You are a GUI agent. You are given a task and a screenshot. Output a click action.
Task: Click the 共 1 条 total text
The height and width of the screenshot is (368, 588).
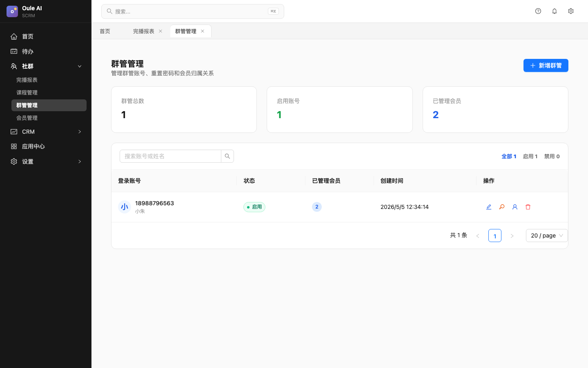[x=459, y=235]
